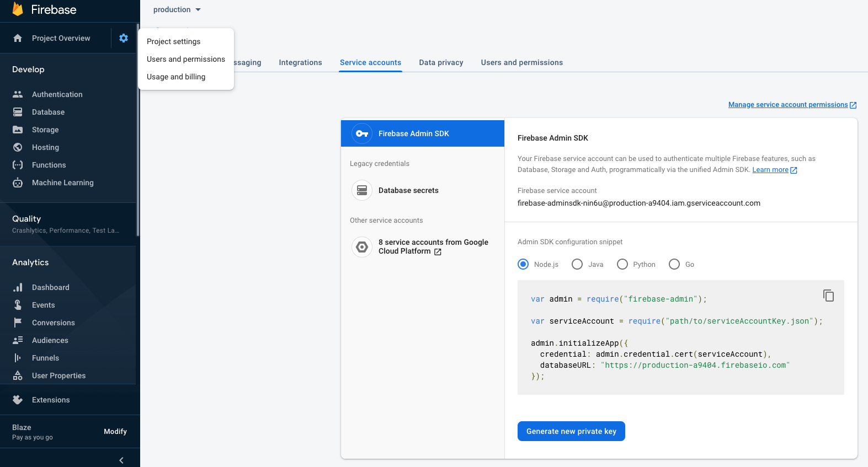Click the Machine Learning robot icon
868x467 pixels.
point(18,182)
